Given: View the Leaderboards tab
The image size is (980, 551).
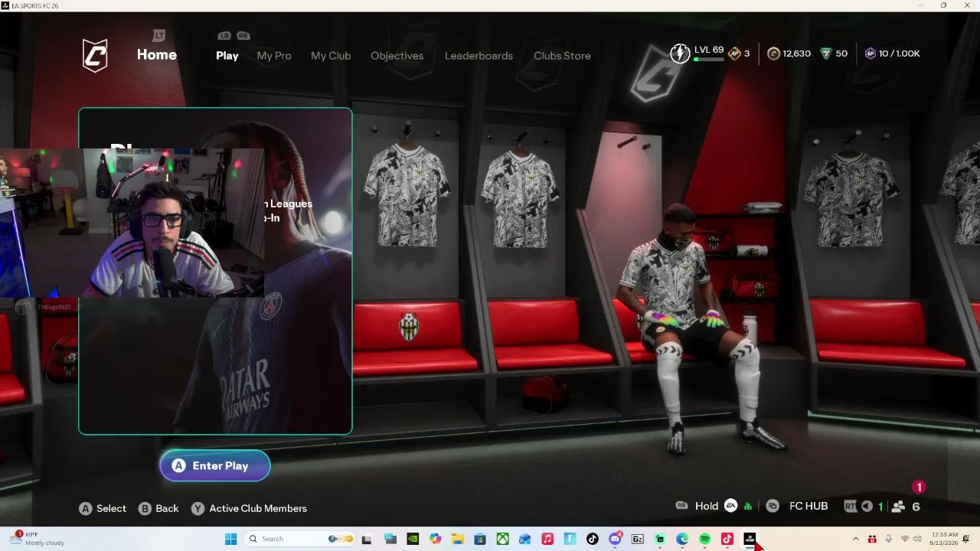Looking at the screenshot, I should click(x=479, y=56).
